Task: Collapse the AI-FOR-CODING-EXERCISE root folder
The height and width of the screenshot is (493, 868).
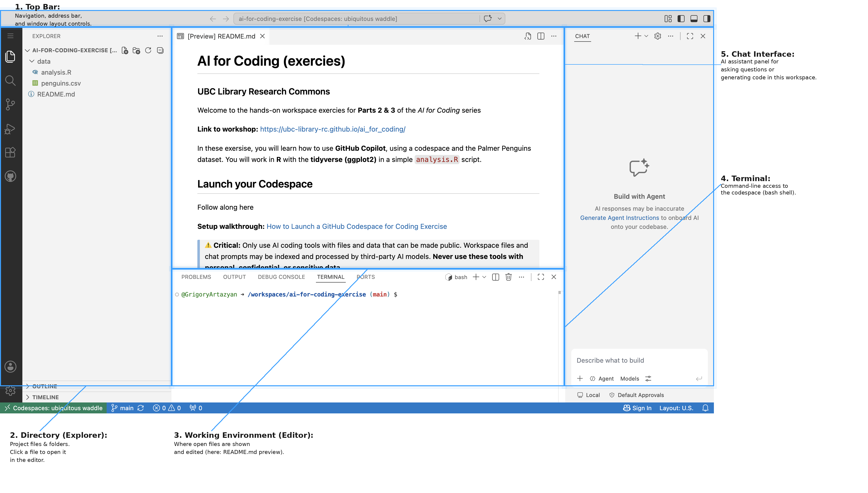Action: tap(27, 50)
